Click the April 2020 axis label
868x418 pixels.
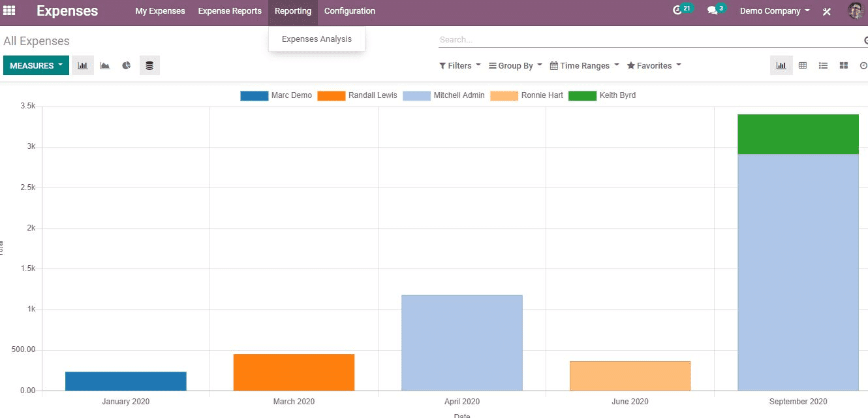coord(462,402)
